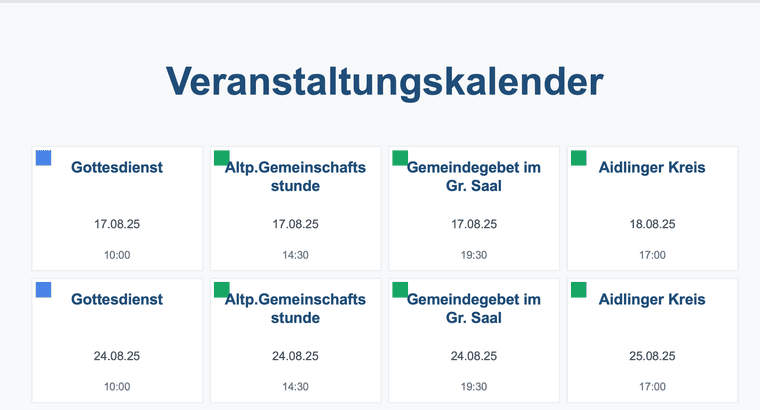The height and width of the screenshot is (410, 760).
Task: Open Aidlinger Kreis title for 25.08.25
Action: click(652, 299)
